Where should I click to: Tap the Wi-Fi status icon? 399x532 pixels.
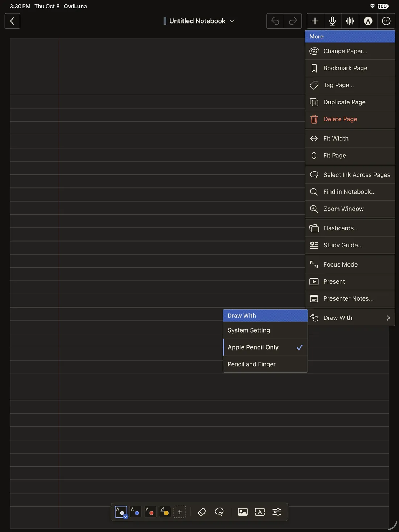[x=372, y=6]
